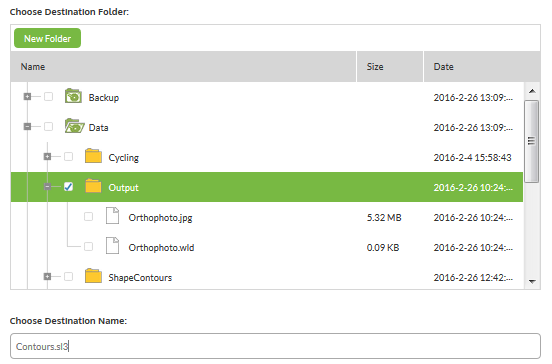
Task: Click the Orthophoto.jpg file icon
Action: point(113,216)
